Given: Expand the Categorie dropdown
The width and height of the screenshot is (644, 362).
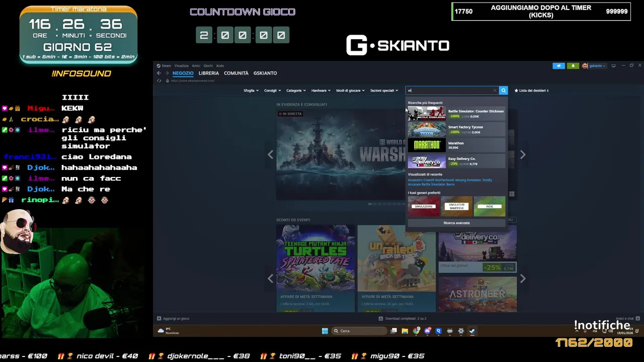Looking at the screenshot, I should (x=296, y=90).
